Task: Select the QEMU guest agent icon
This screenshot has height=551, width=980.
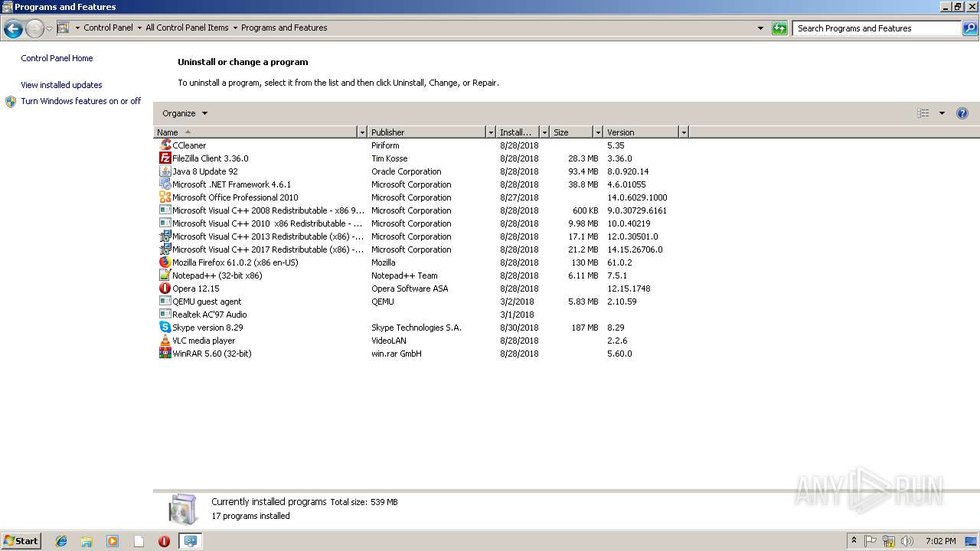Action: coord(165,302)
